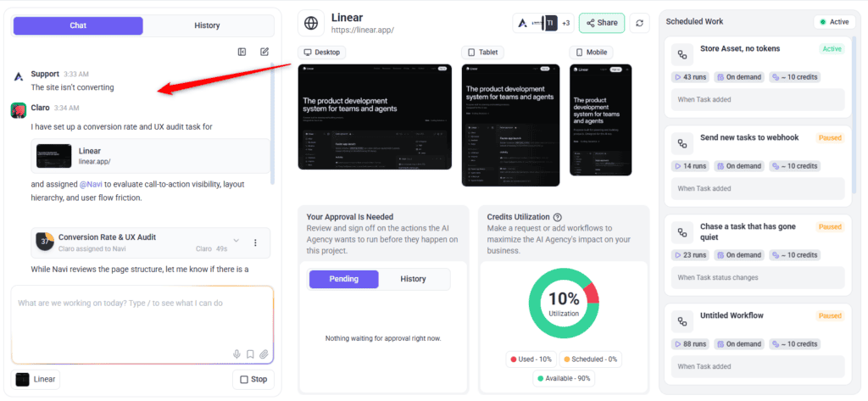Click Used - 10% legend item
The image size is (868, 401).
(531, 359)
